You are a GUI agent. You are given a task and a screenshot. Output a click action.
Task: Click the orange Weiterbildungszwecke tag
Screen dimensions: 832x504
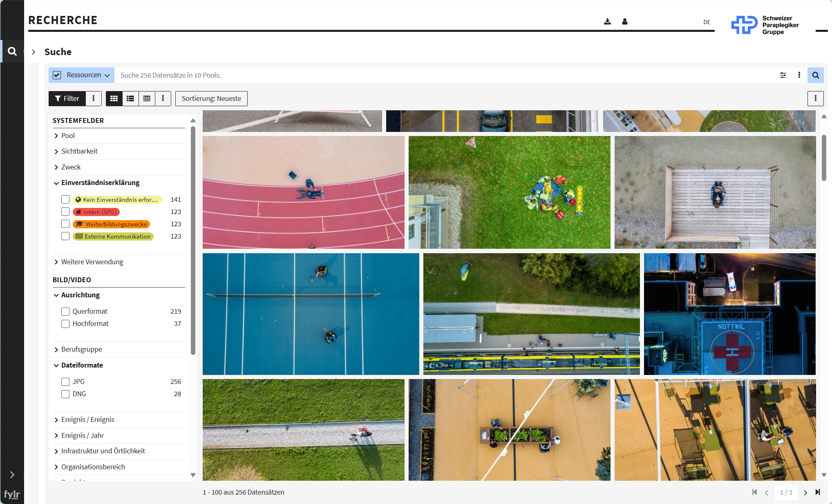[111, 224]
